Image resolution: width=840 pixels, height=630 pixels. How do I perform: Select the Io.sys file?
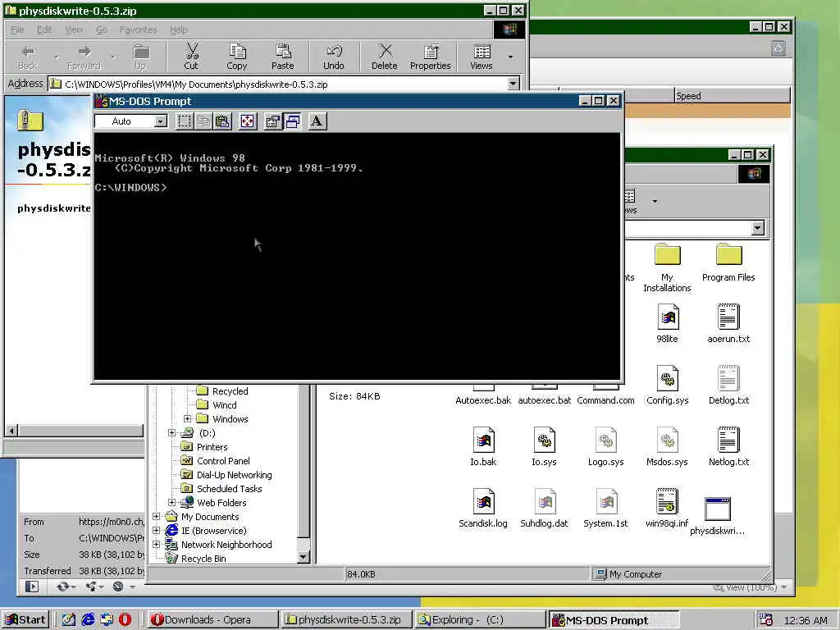[545, 446]
